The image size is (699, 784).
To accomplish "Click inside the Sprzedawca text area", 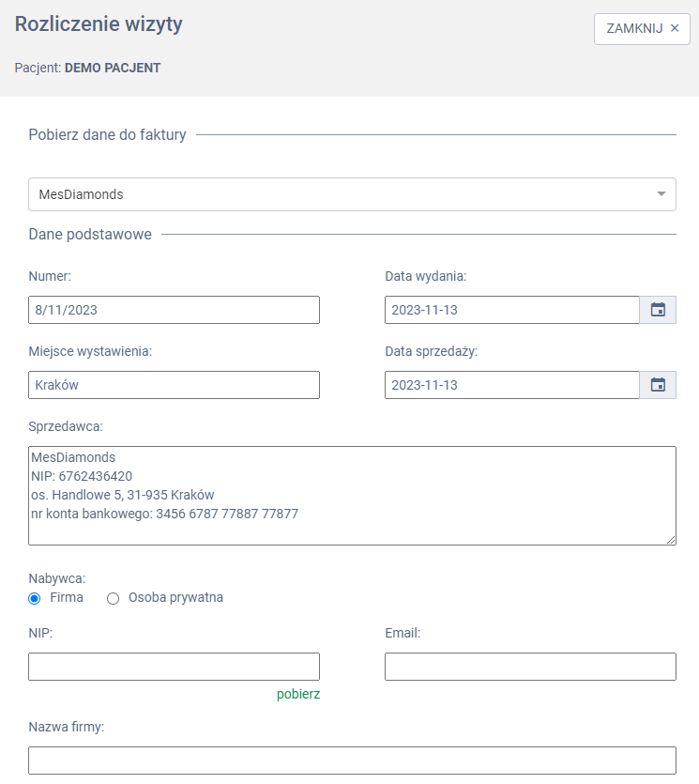I will point(352,495).
